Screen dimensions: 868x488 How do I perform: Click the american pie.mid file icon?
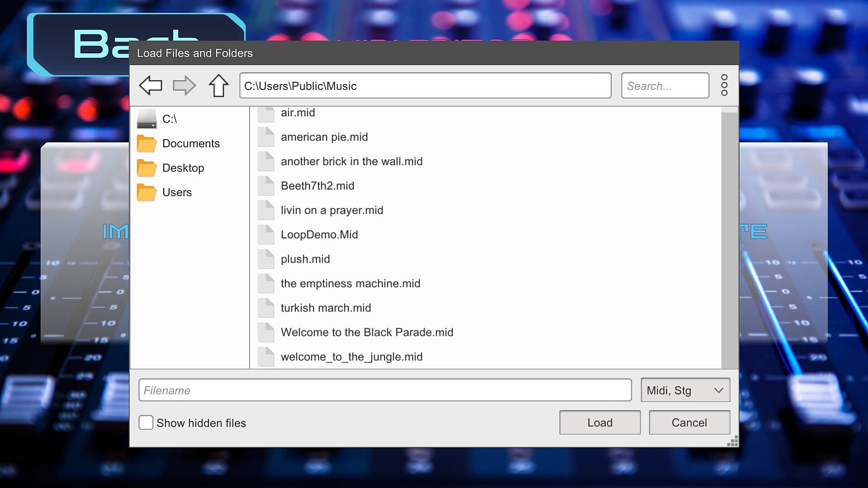pos(266,137)
